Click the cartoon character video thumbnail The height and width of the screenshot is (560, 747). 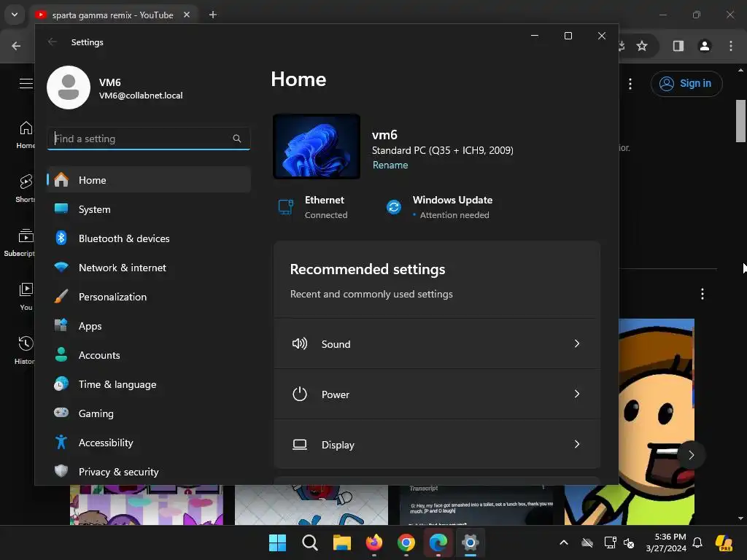coord(657,421)
